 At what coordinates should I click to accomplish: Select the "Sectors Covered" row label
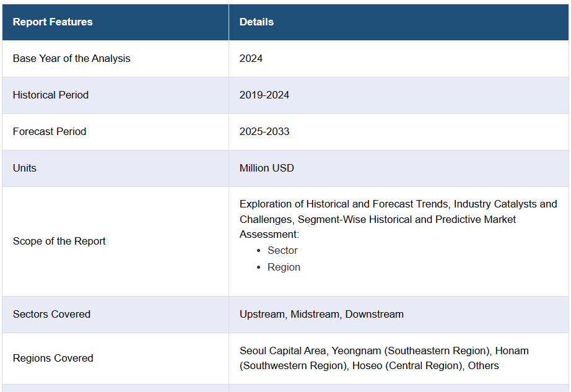(51, 314)
